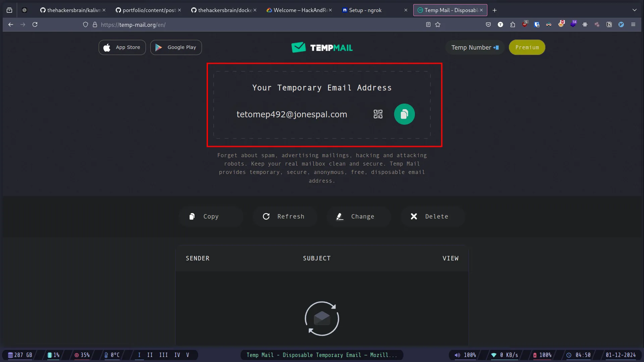Toggle reader view icon in address bar

428,24
